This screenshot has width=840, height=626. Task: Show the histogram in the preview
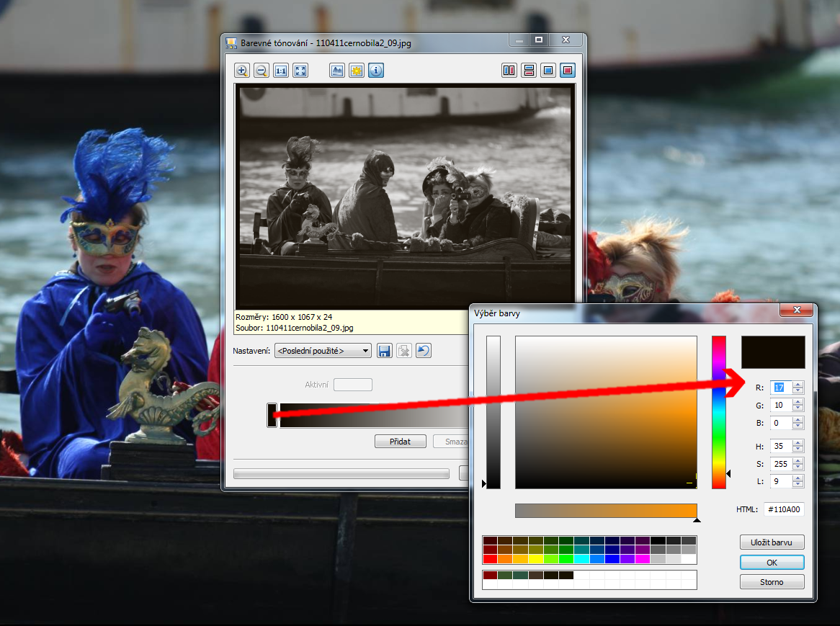click(337, 71)
